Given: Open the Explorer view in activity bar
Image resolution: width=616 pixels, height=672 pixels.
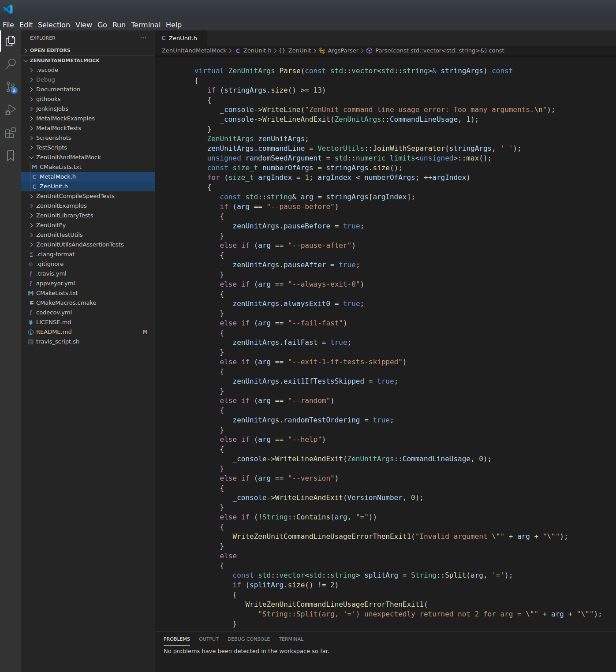Looking at the screenshot, I should [11, 41].
